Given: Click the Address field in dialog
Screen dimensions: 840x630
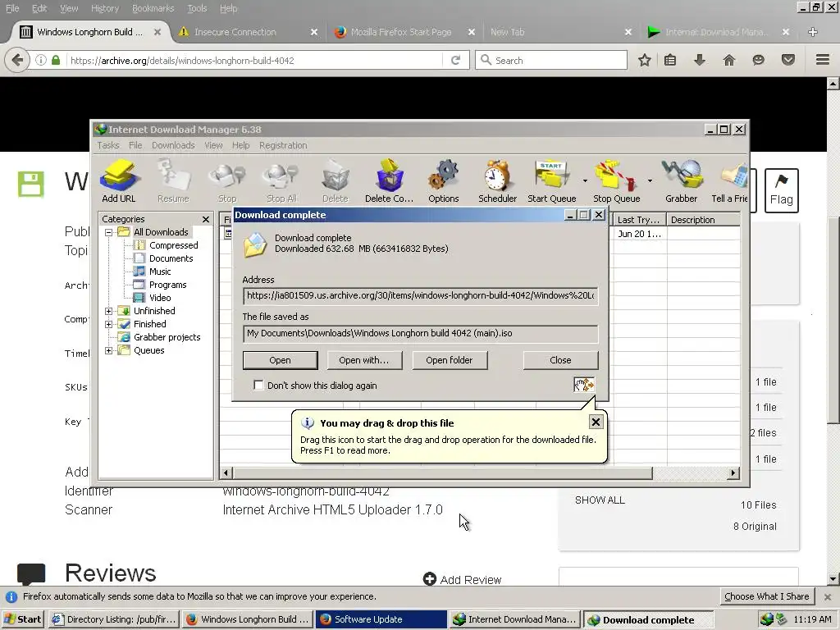Looking at the screenshot, I should [x=421, y=295].
